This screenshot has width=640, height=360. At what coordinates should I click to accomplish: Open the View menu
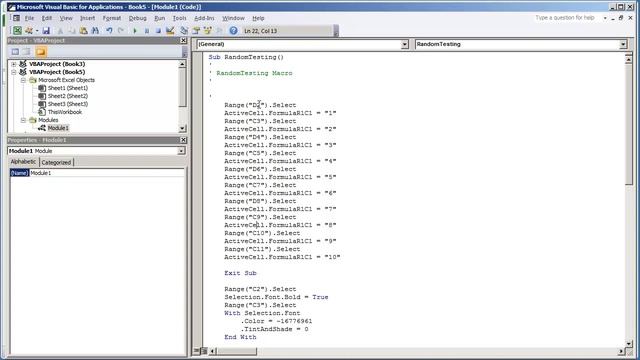[x=66, y=18]
